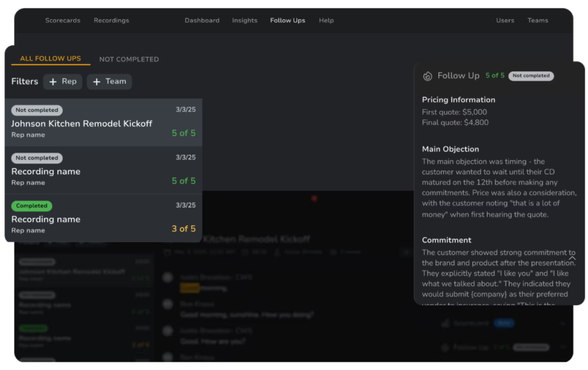Select Follow Ups in the navigation bar
588x370 pixels.
[287, 20]
